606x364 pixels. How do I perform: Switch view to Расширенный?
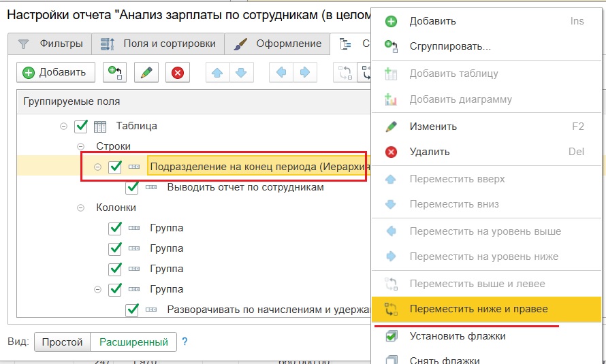point(133,342)
